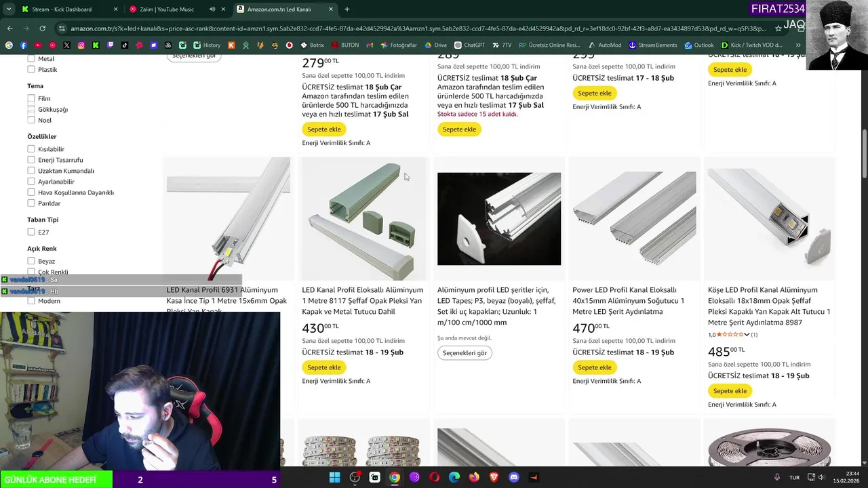Expand the 1,0 star rating popover chevron
The height and width of the screenshot is (488, 868).
point(747,334)
